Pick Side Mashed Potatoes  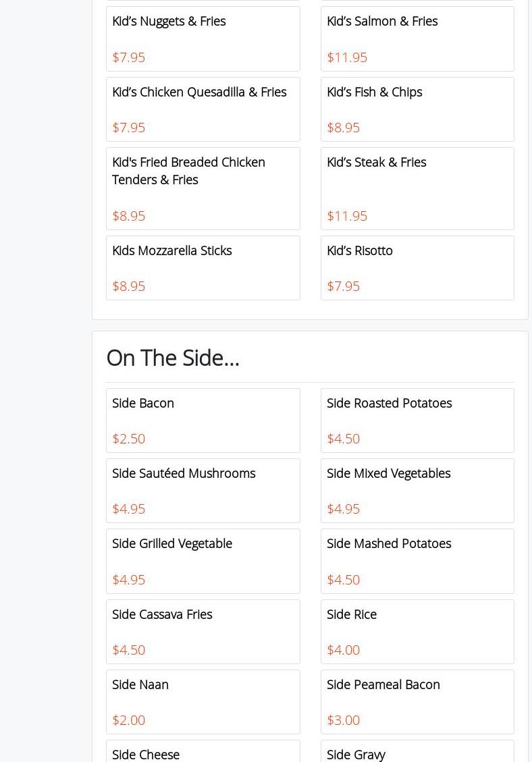tap(417, 560)
